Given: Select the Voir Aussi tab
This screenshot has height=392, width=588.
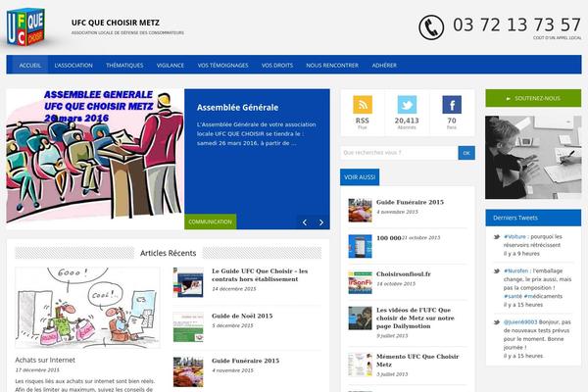Looking at the screenshot, I should click(360, 177).
